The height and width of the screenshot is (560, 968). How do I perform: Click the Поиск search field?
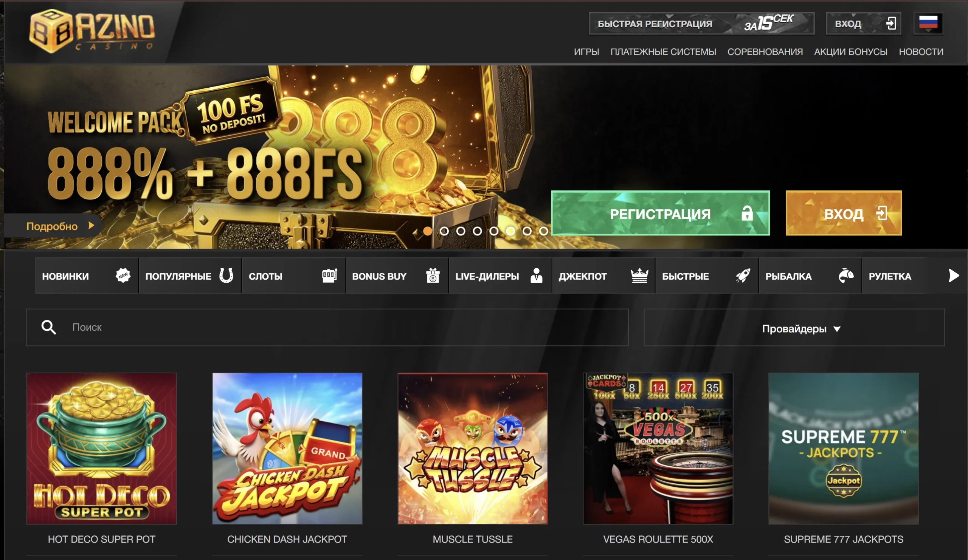point(327,327)
